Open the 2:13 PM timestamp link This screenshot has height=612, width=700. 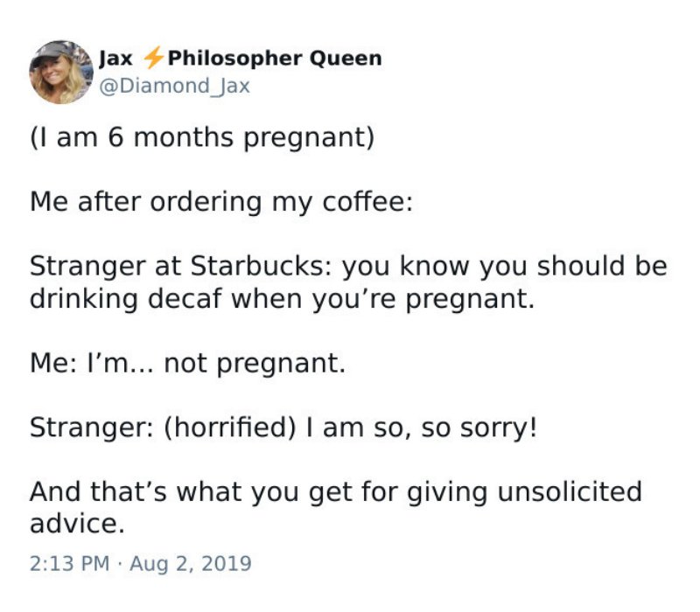tap(70, 563)
